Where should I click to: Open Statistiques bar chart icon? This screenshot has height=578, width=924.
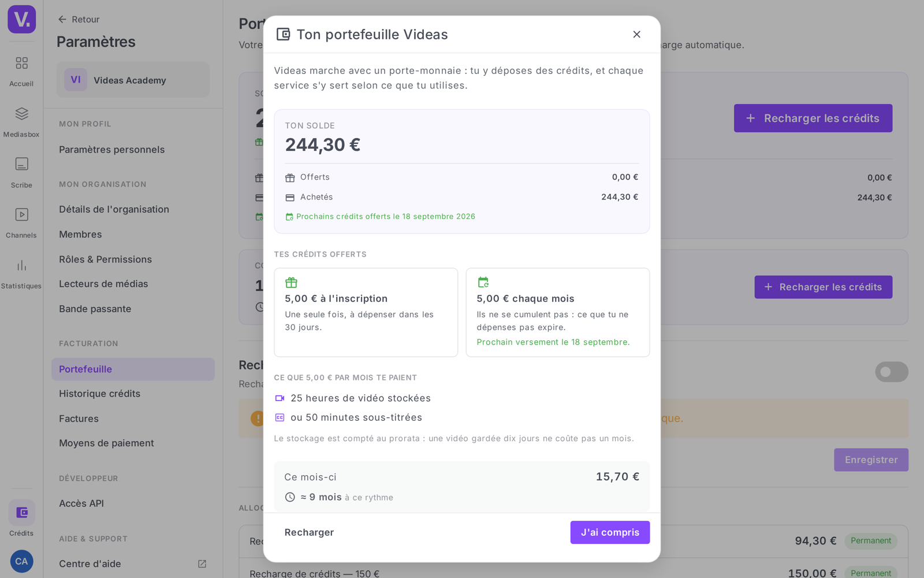click(21, 266)
